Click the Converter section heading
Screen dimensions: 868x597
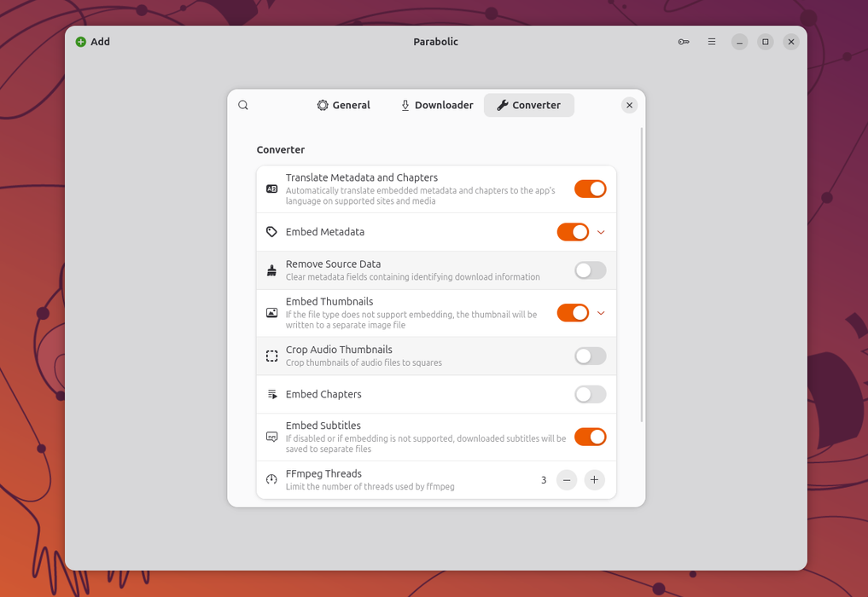281,150
